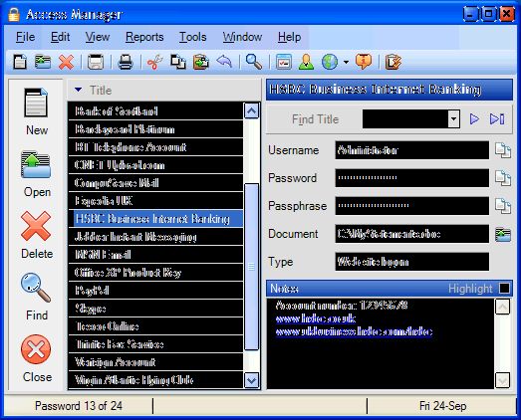Screen dimensions: 521x420
Task: Click the green user toolbar icon
Action: coord(307,62)
